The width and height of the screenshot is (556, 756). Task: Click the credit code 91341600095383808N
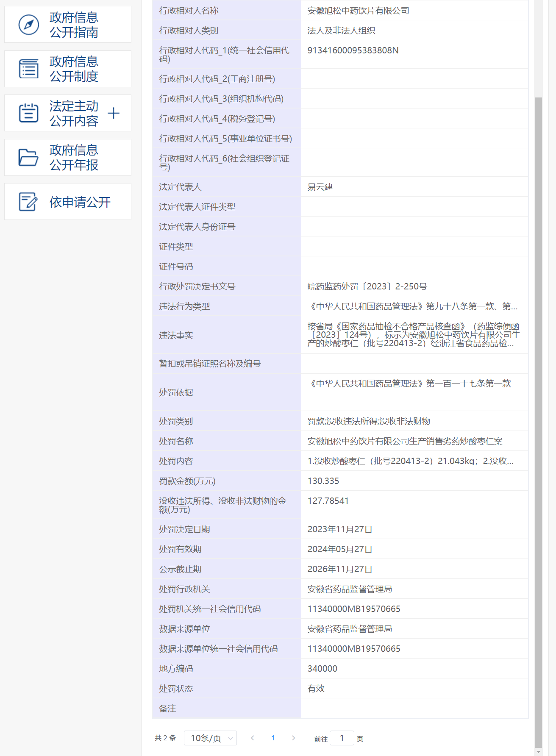pos(353,50)
